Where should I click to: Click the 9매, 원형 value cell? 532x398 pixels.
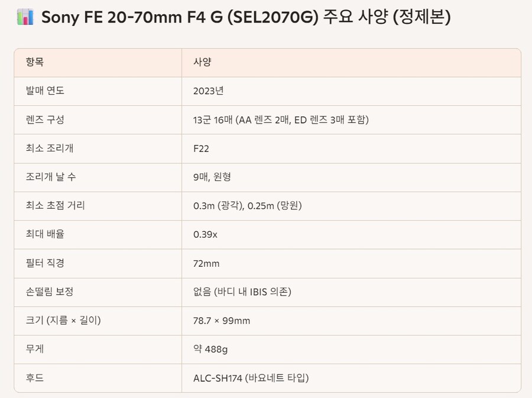click(x=215, y=177)
